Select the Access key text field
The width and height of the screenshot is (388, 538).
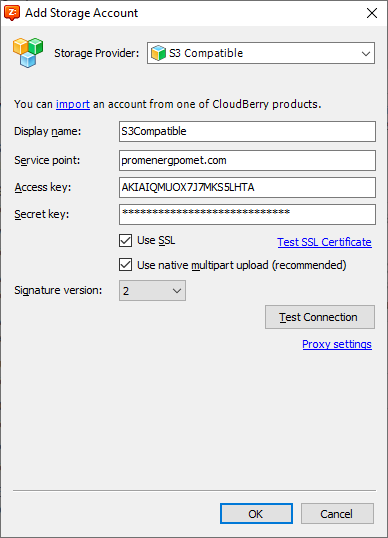click(247, 187)
